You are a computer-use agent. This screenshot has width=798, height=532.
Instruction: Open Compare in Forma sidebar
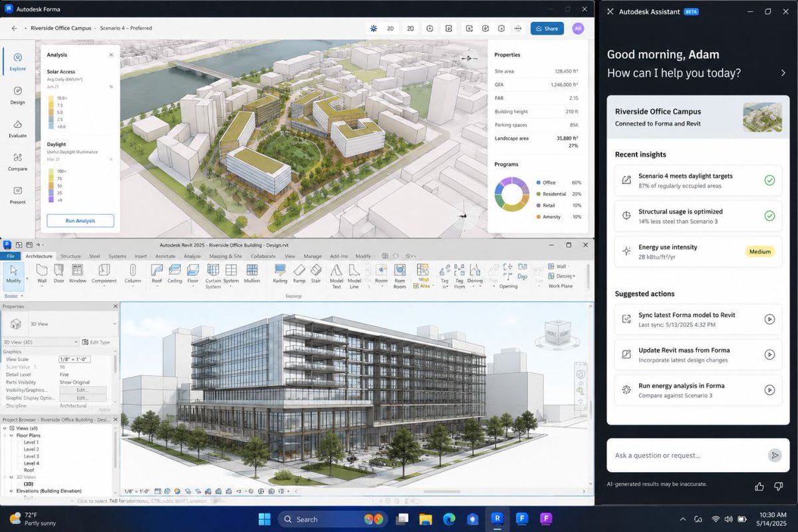click(17, 162)
